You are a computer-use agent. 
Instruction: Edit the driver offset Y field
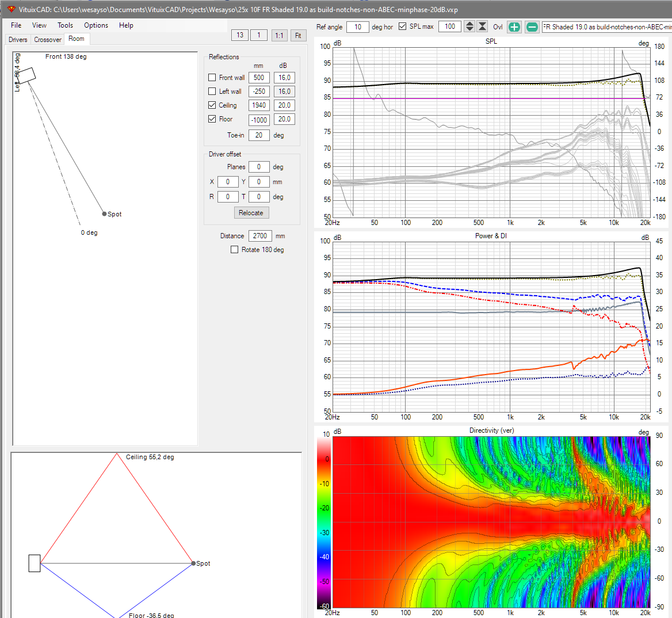point(259,182)
